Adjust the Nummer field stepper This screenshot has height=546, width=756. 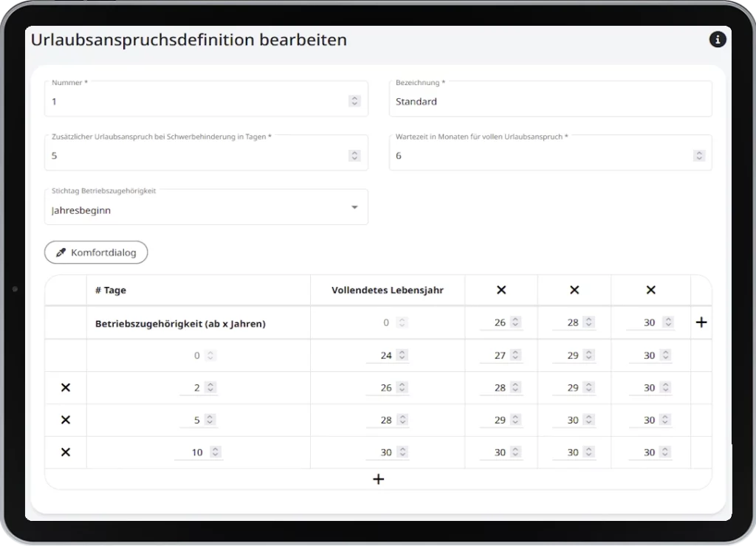click(x=354, y=101)
